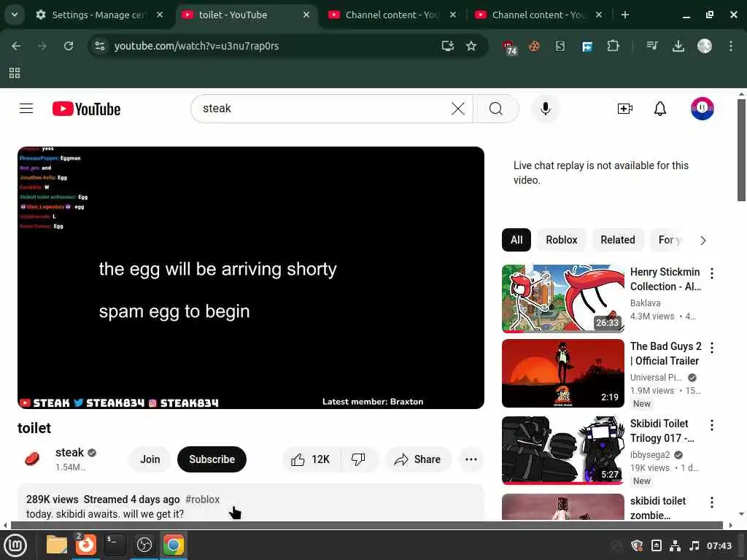Image resolution: width=747 pixels, height=560 pixels.
Task: Open the Create video icon
Action: coord(624,109)
